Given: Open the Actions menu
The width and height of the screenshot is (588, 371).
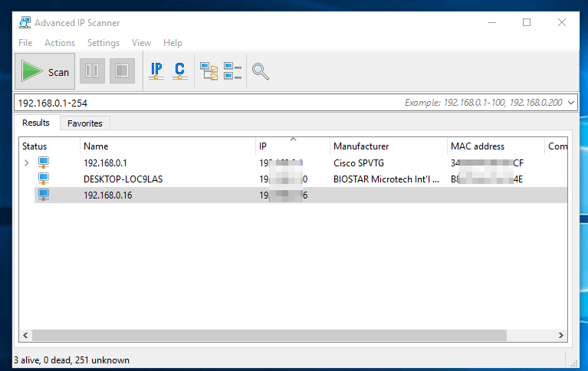Looking at the screenshot, I should point(60,43).
